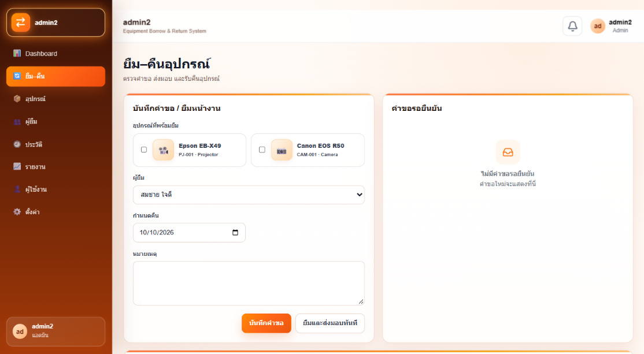Click the admin2 user card at sidebar bottom

[55, 331]
